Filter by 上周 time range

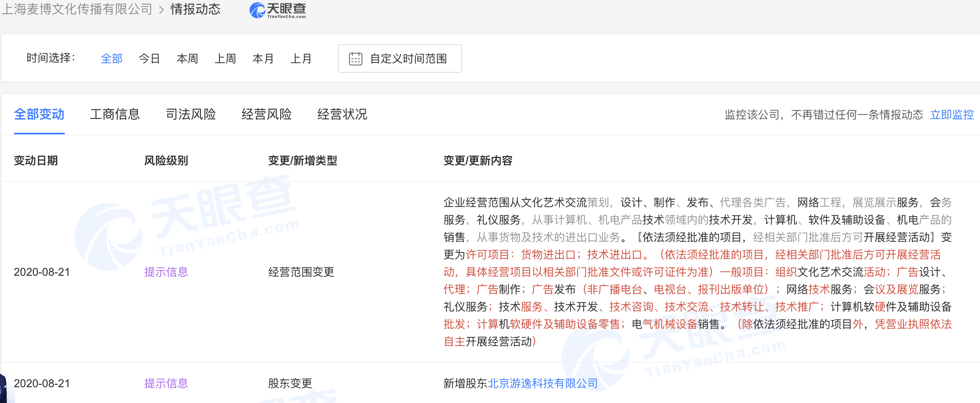coord(225,58)
